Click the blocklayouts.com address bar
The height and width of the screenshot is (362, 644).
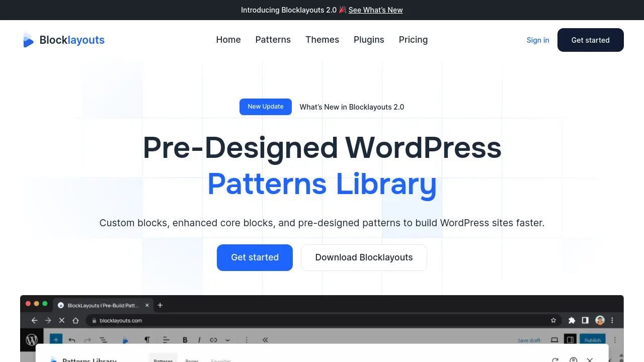tap(323, 320)
